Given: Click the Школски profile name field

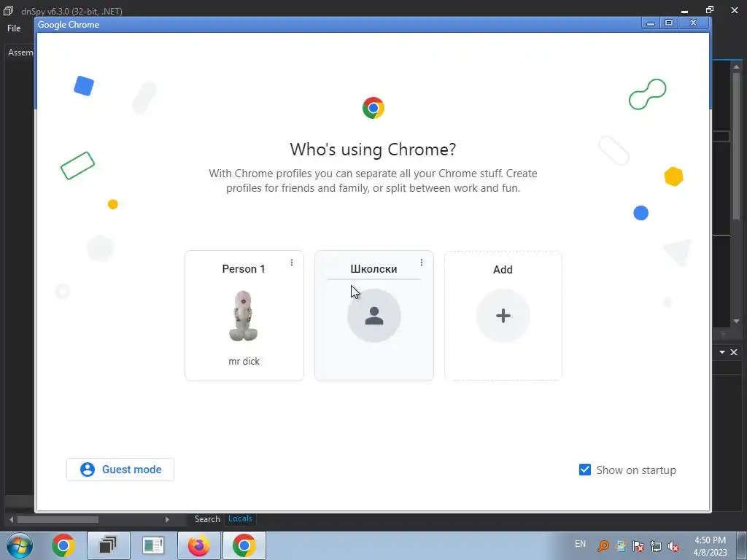Looking at the screenshot, I should click(374, 269).
